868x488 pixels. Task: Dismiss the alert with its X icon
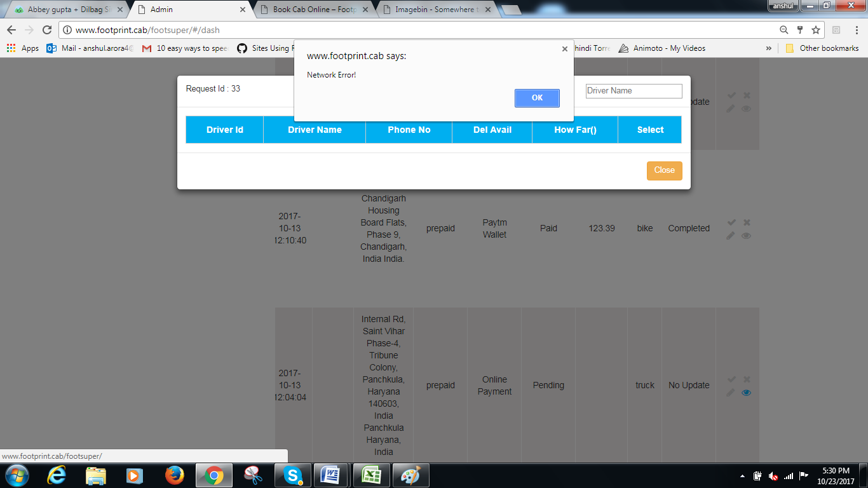pos(565,49)
